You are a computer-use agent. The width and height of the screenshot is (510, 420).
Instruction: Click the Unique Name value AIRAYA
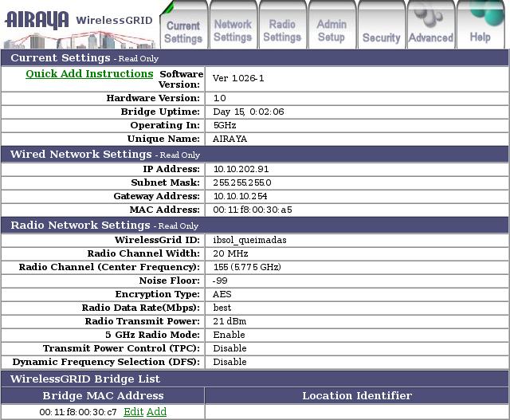(230, 139)
